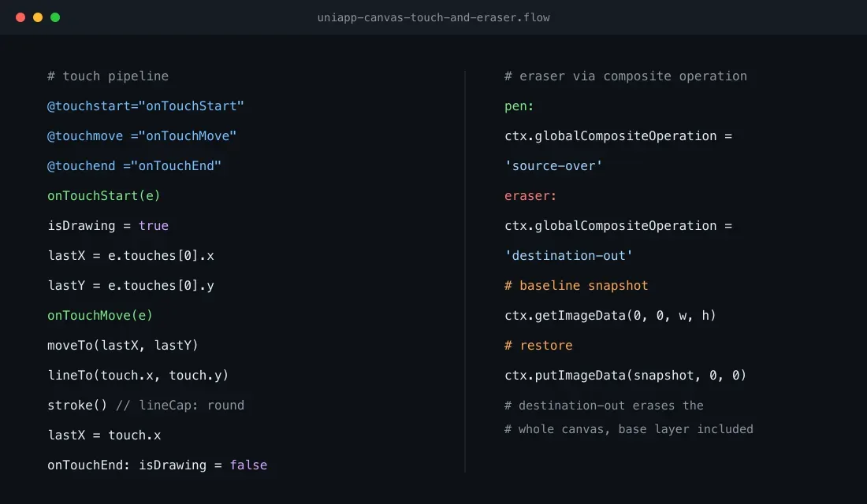Click the red 'eraser:' label
Screen dimensions: 867x504
pos(530,195)
